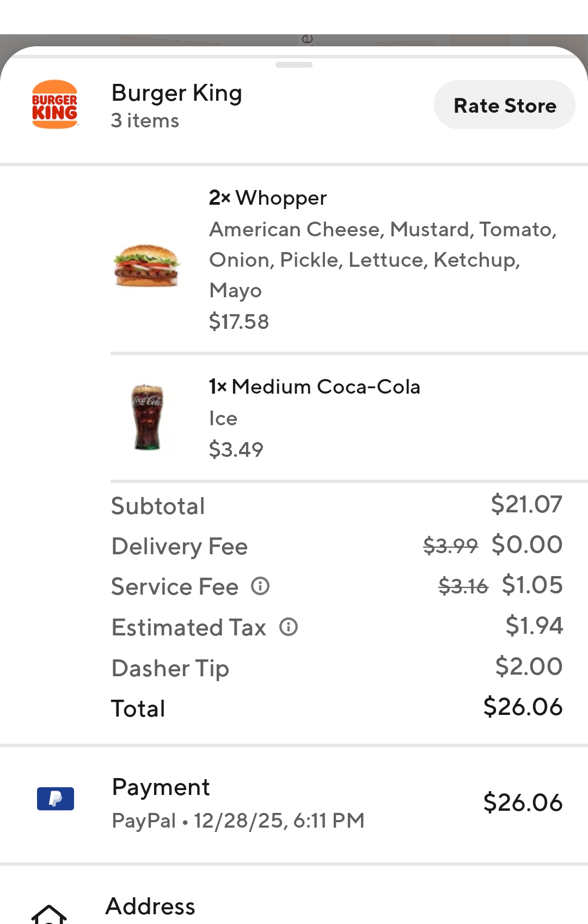Click the crossed-out $3.99 delivery fee
This screenshot has width=588, height=924.
(450, 546)
